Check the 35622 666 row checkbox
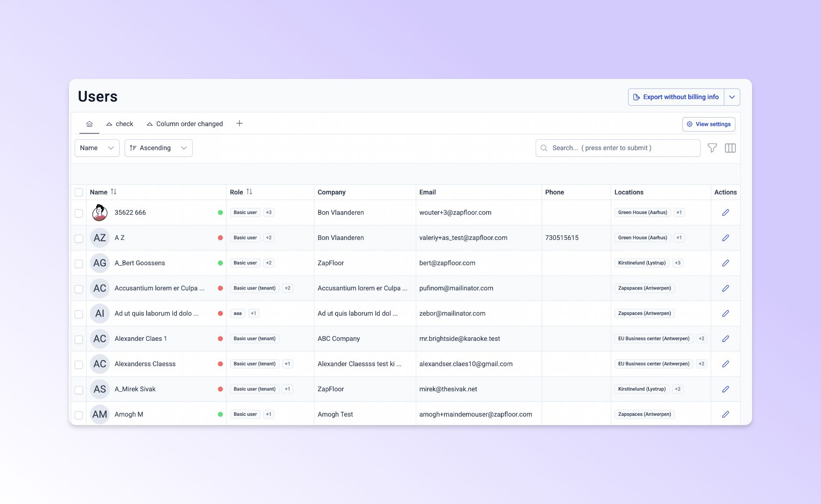Viewport: 821px width, 504px height. [x=79, y=213]
